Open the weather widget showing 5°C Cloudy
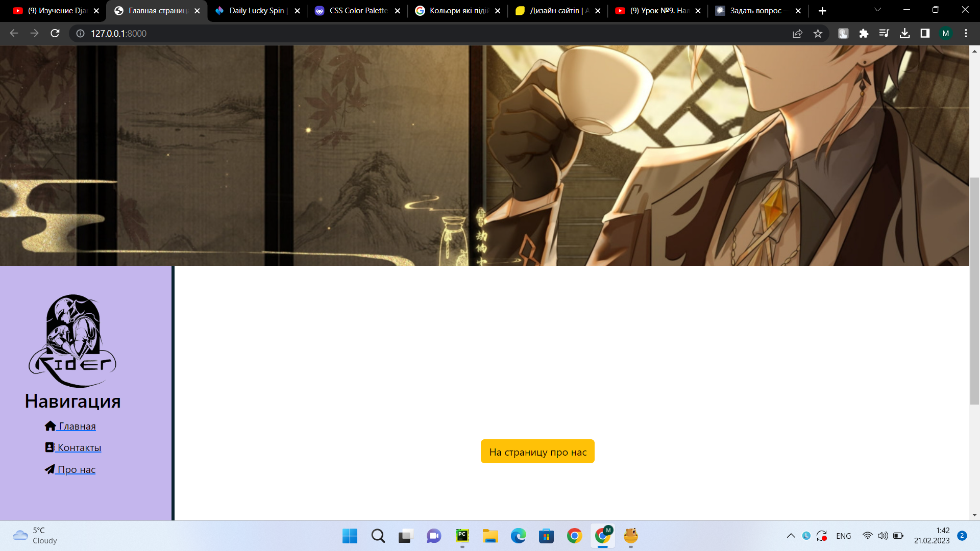 pyautogui.click(x=35, y=536)
